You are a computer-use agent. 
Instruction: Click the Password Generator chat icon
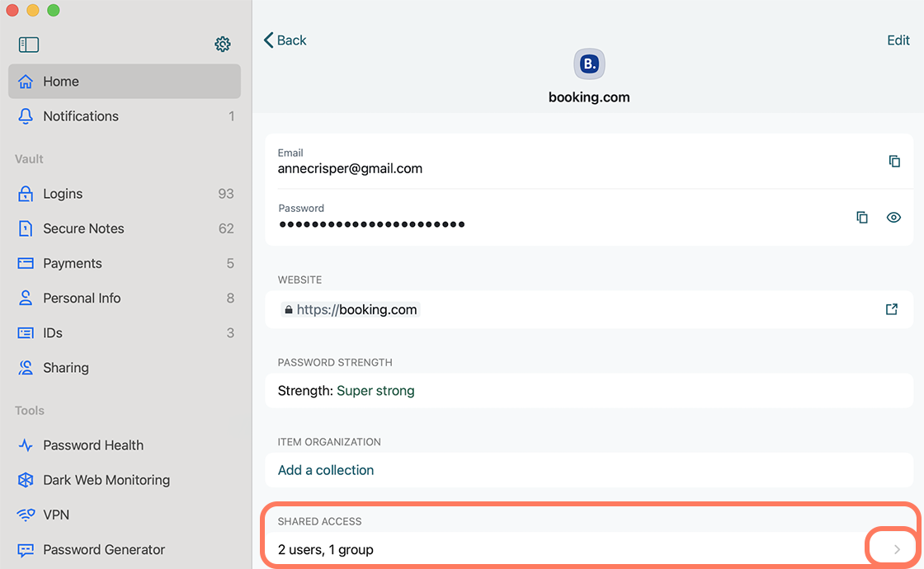point(26,549)
